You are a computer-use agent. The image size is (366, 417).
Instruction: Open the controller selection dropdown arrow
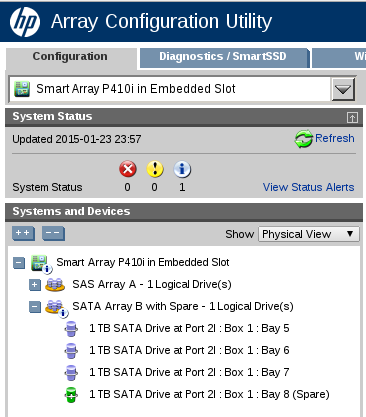pyautogui.click(x=343, y=89)
